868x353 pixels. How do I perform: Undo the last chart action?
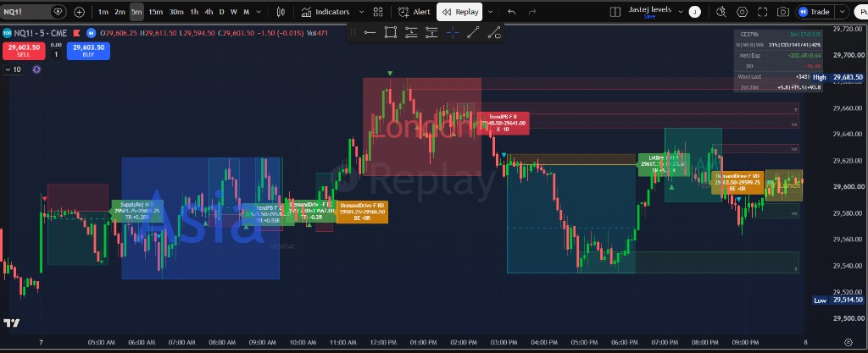tap(511, 12)
